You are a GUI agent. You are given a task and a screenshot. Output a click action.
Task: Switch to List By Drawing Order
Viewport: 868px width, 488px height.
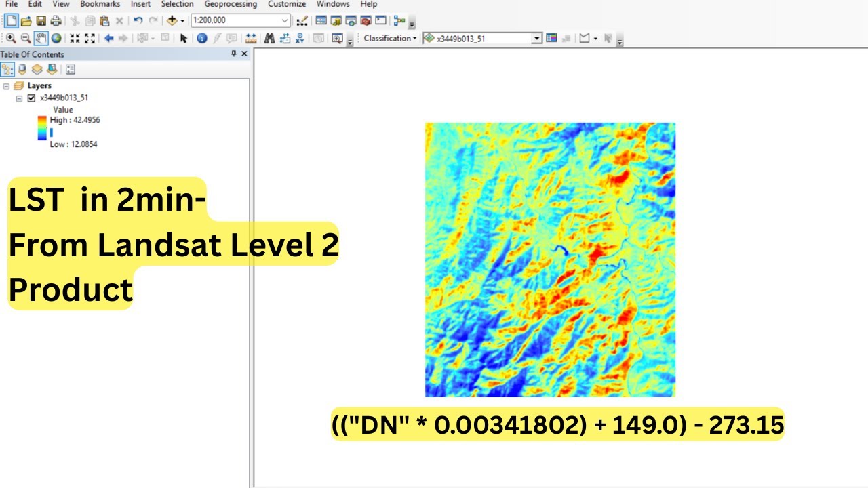coord(7,69)
